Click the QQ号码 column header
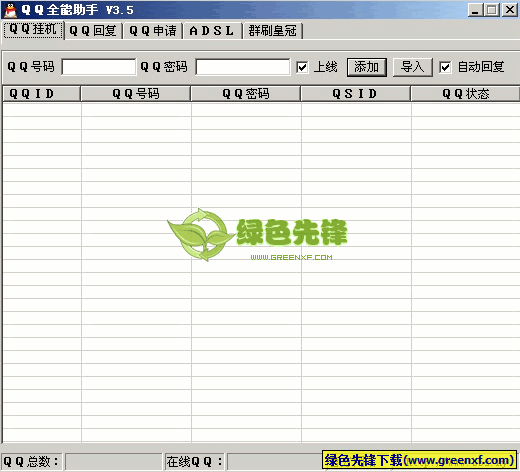Screen dimensions: 520x472 point(136,94)
